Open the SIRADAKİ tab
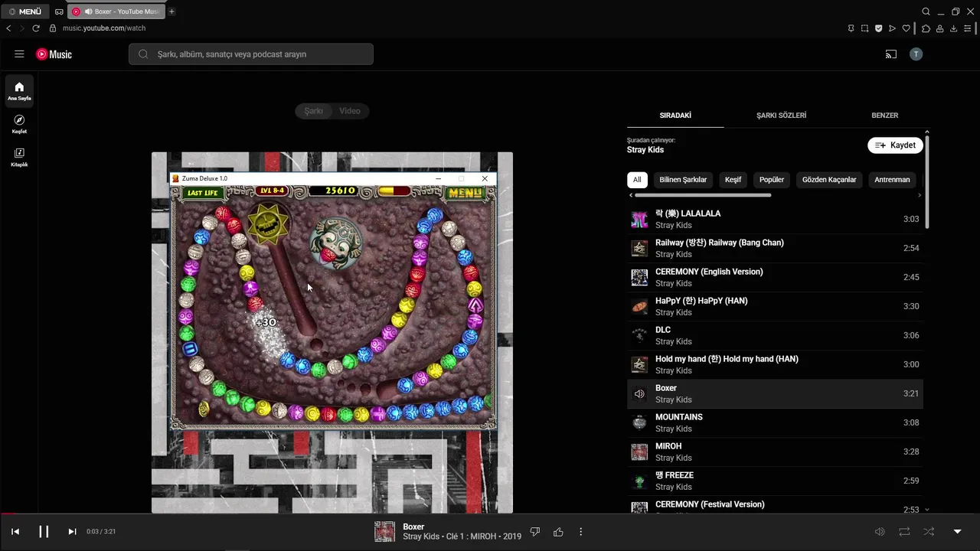The width and height of the screenshot is (980, 551). [675, 116]
